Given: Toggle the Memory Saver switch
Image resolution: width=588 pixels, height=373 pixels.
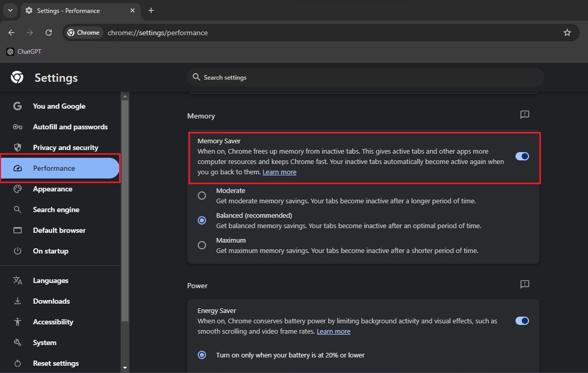Looking at the screenshot, I should [x=522, y=156].
